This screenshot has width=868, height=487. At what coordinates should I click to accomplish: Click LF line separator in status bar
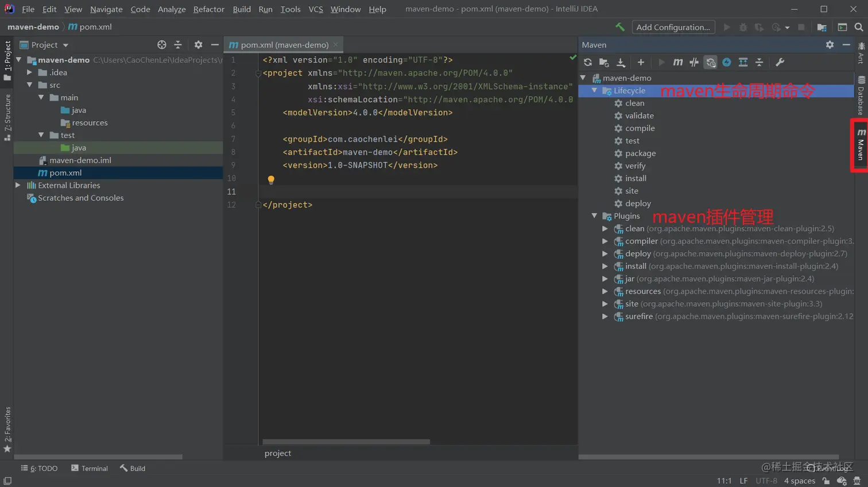[x=743, y=481]
